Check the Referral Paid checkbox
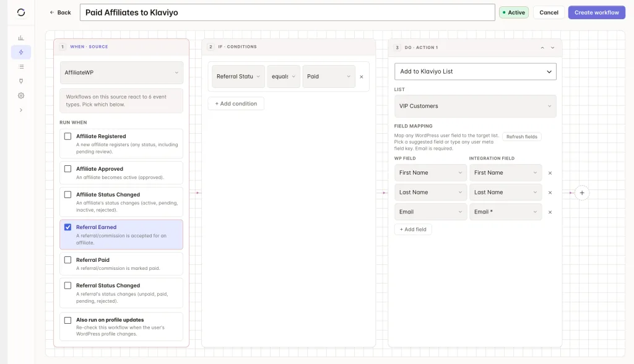 pyautogui.click(x=68, y=259)
